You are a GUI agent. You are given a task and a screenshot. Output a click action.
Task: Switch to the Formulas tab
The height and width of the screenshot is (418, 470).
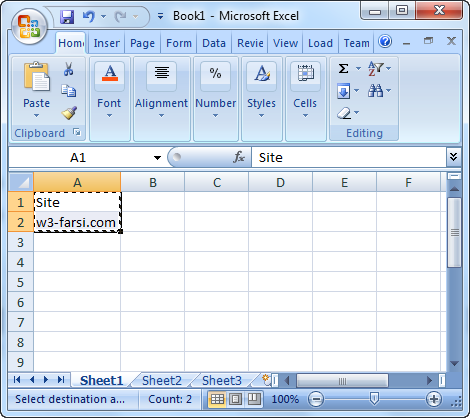pyautogui.click(x=179, y=43)
